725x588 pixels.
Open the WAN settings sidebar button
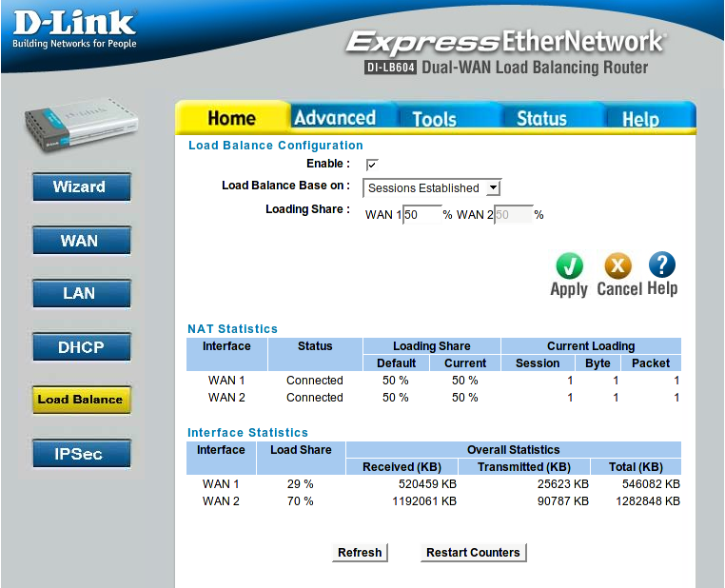82,241
